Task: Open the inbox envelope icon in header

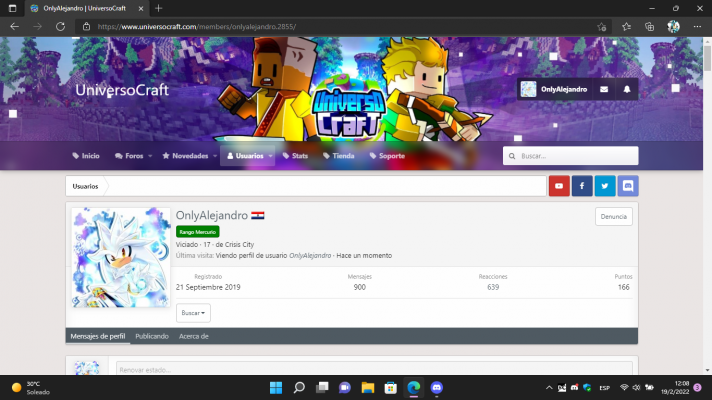Action: click(604, 89)
